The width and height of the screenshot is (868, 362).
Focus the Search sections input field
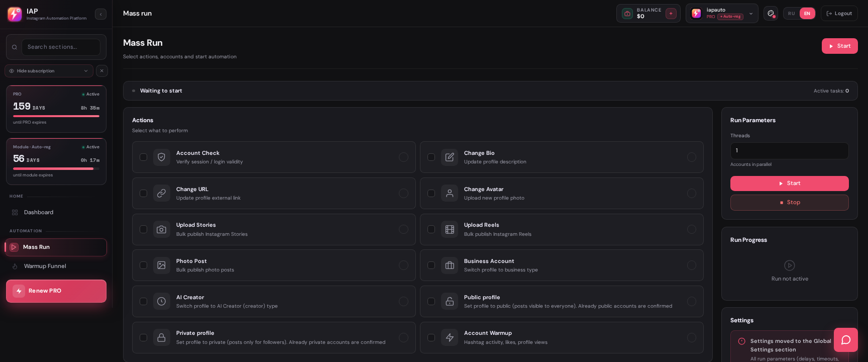61,47
